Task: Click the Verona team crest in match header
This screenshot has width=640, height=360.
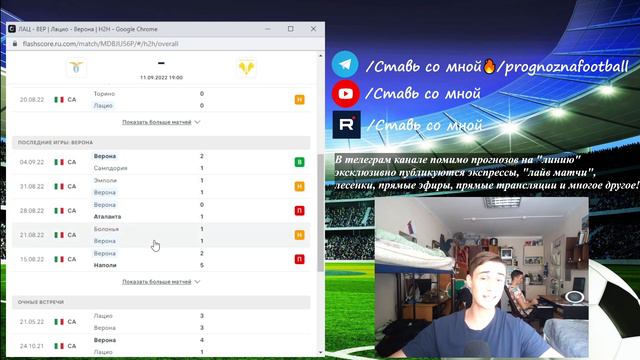Action: [x=247, y=68]
